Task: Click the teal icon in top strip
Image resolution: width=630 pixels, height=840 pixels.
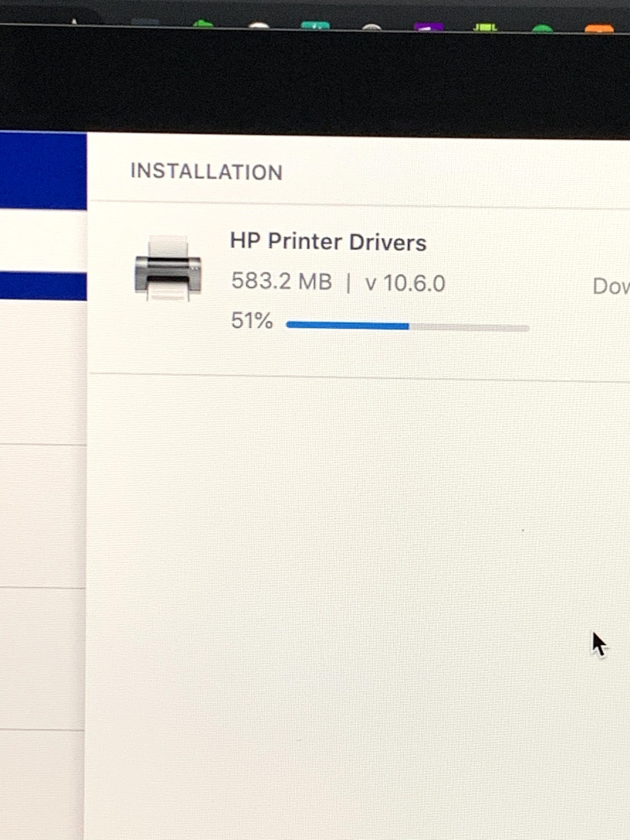Action: pyautogui.click(x=315, y=25)
